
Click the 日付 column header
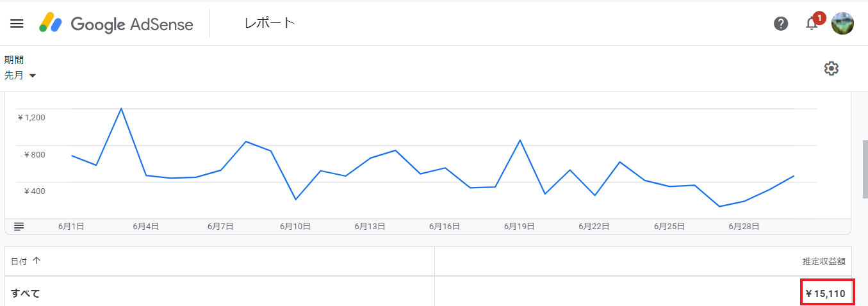(x=19, y=261)
